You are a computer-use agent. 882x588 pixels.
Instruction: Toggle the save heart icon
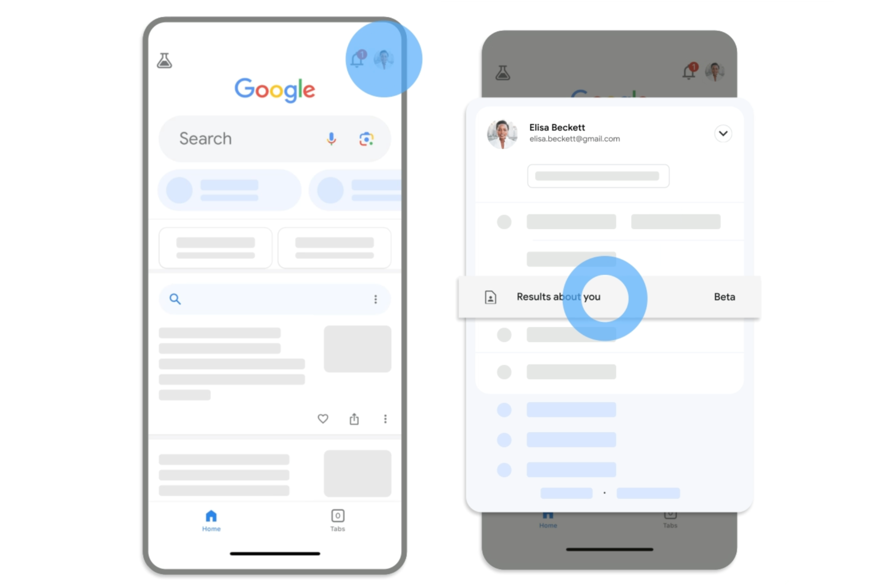coord(323,419)
